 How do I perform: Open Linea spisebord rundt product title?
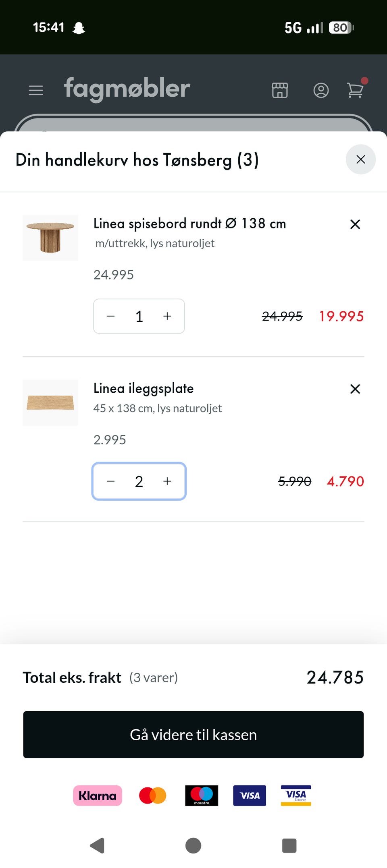coord(190,223)
